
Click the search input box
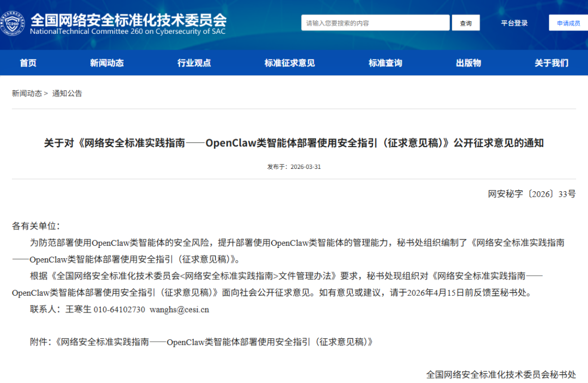coord(375,22)
